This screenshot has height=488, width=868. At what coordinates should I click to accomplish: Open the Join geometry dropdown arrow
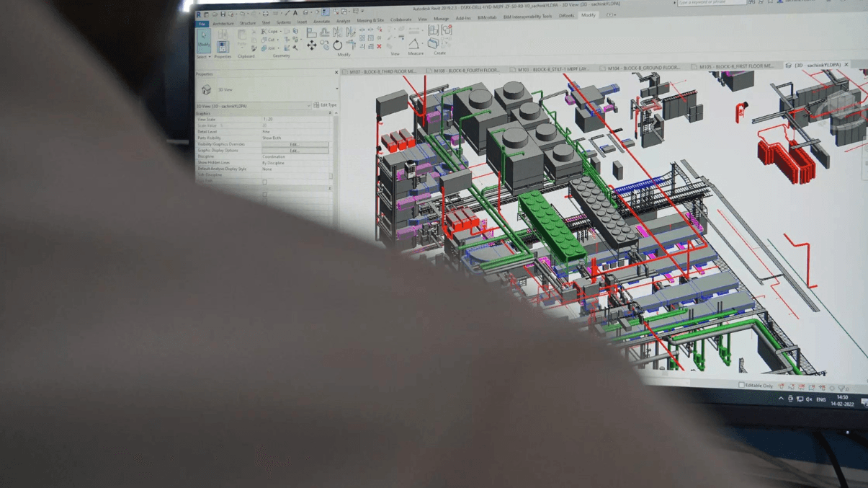click(279, 48)
